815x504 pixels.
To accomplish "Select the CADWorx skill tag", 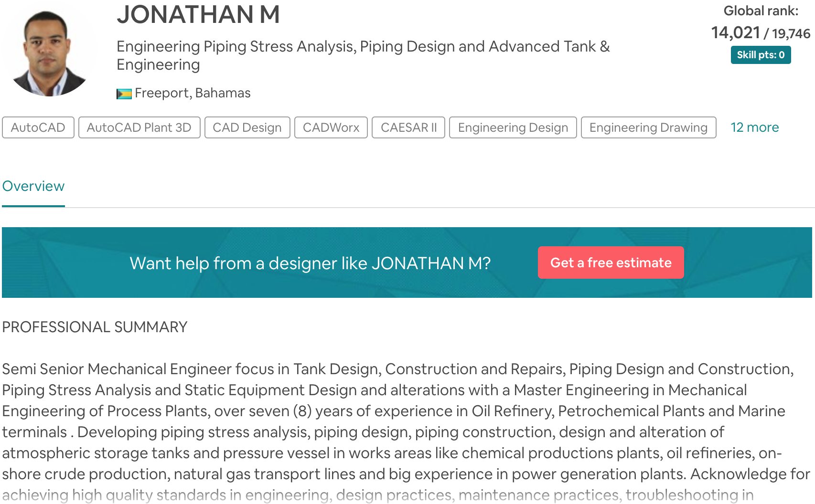I will pos(331,127).
